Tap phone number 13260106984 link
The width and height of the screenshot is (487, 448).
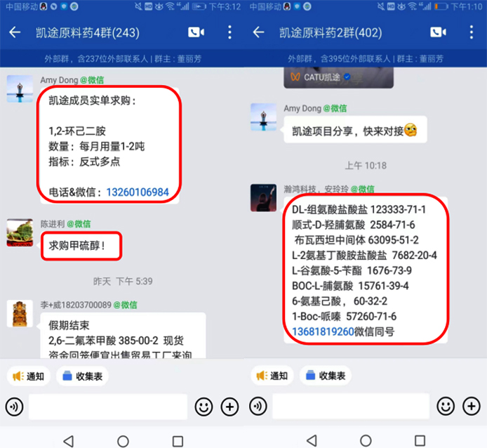coord(138,192)
